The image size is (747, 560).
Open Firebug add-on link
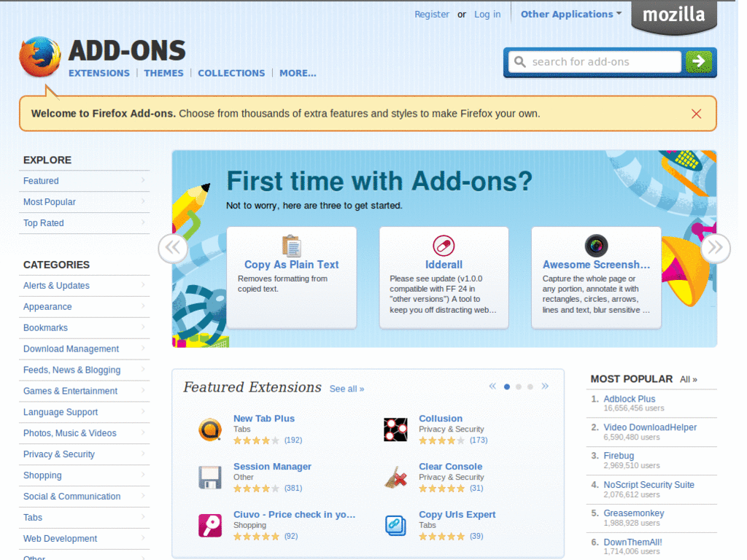[619, 456]
